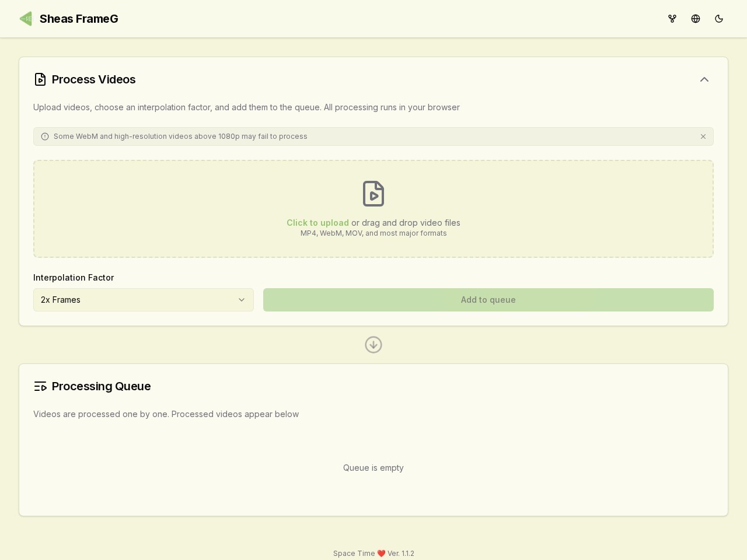Toggle dark mode with moon icon
Image resolution: width=747 pixels, height=560 pixels.
pos(719,19)
